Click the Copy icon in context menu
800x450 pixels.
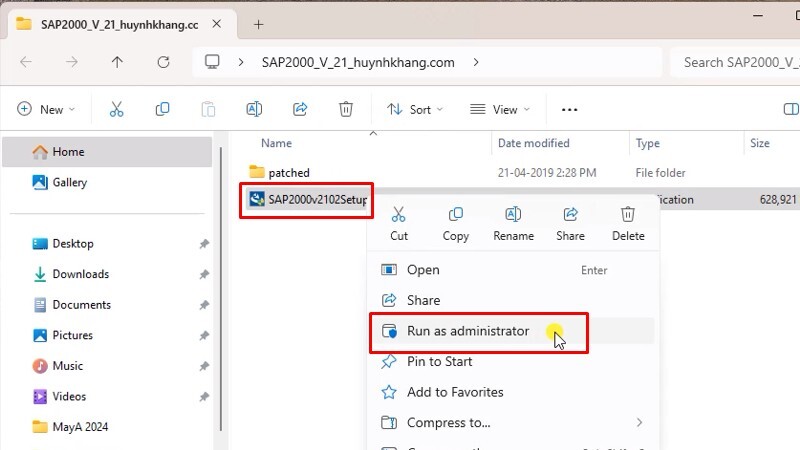[456, 215]
